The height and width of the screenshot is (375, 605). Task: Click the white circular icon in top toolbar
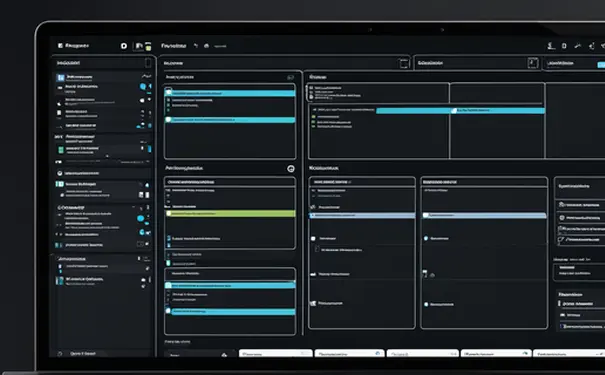click(x=124, y=46)
